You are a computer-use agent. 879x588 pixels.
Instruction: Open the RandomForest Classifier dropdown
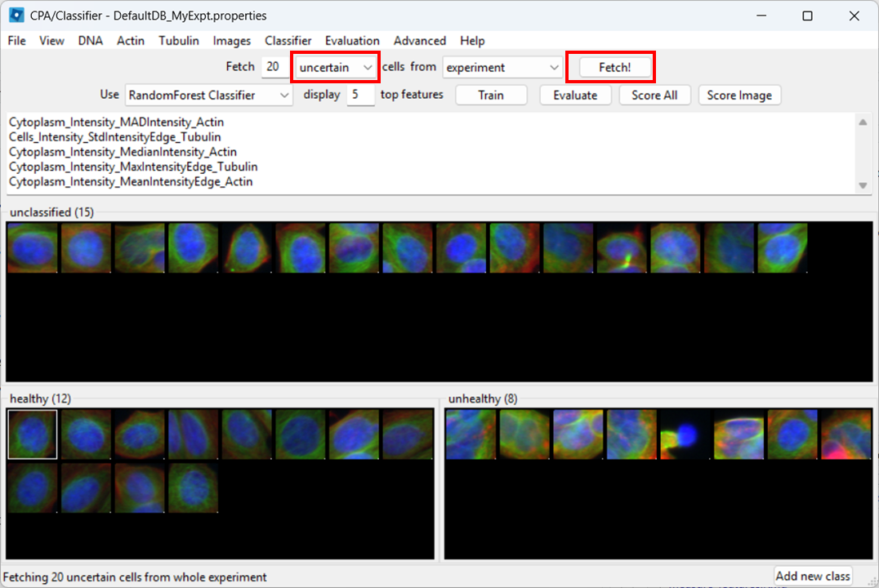(207, 95)
